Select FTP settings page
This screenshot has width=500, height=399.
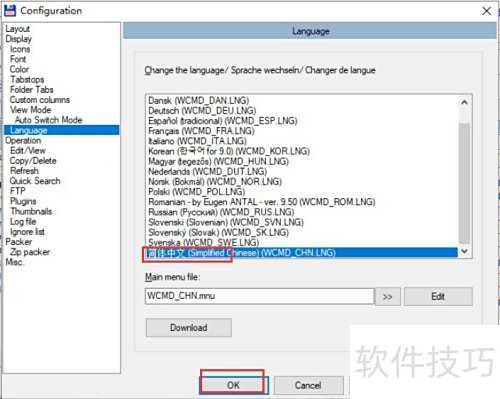click(18, 191)
